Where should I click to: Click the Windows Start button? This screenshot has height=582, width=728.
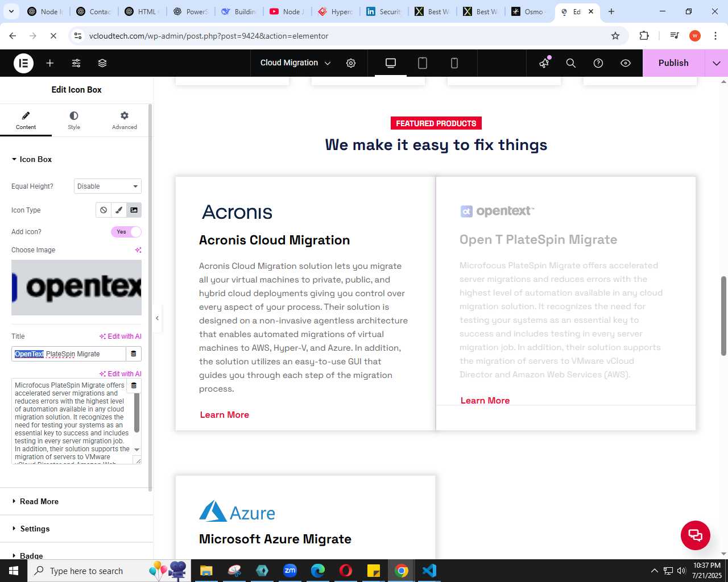coord(14,571)
